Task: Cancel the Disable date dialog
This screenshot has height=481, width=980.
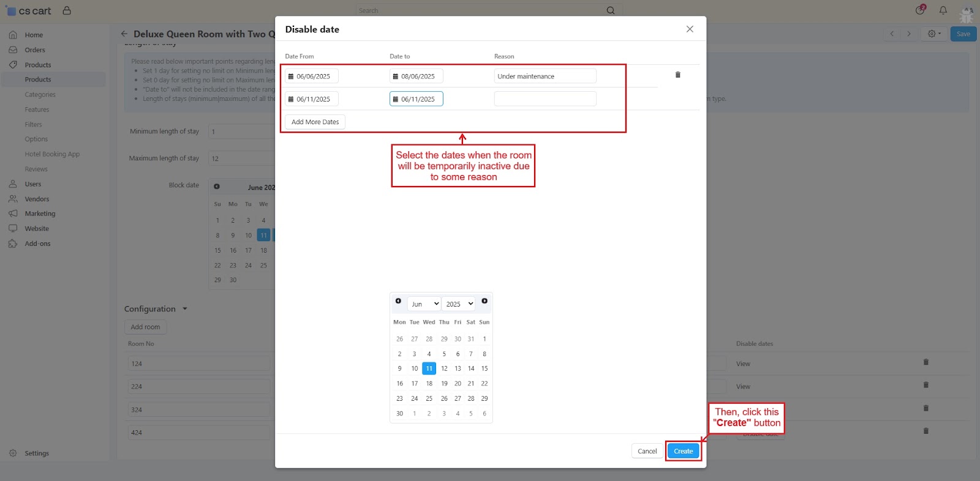Action: 647,451
